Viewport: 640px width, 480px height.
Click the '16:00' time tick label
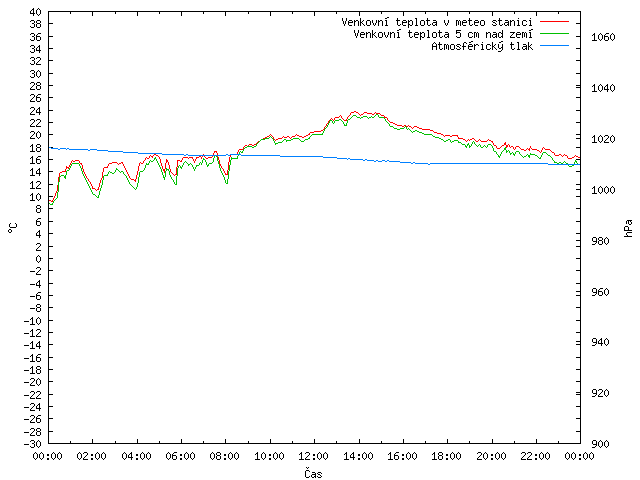(x=402, y=456)
